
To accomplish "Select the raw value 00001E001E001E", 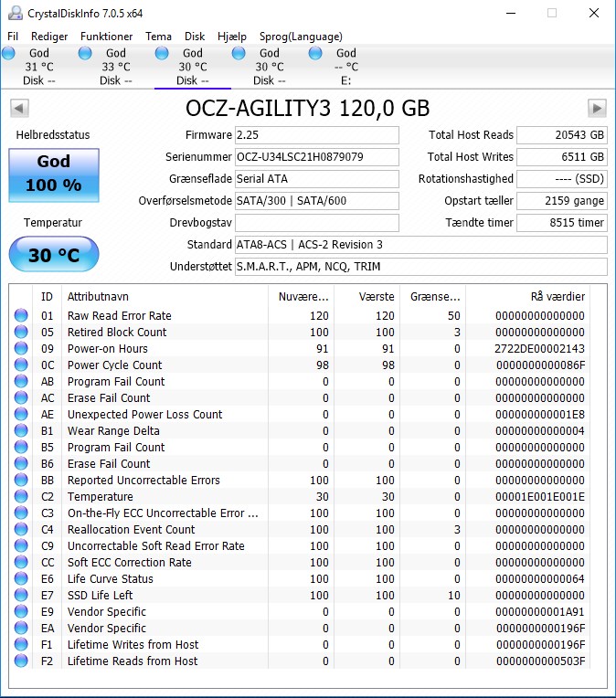I will pos(540,497).
